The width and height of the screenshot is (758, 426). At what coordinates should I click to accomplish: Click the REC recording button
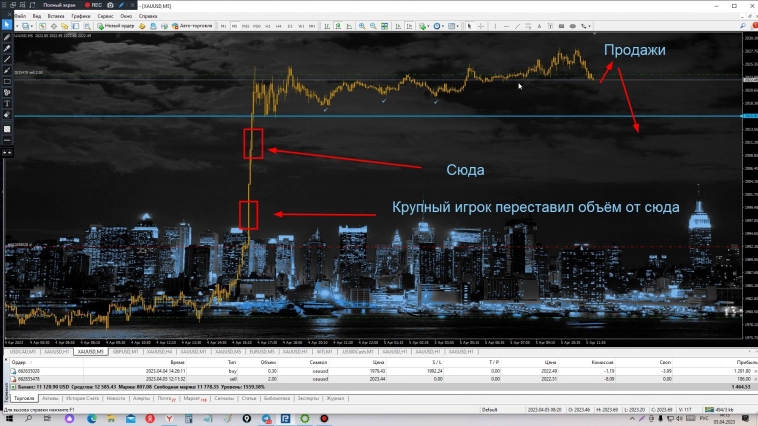[93, 5]
